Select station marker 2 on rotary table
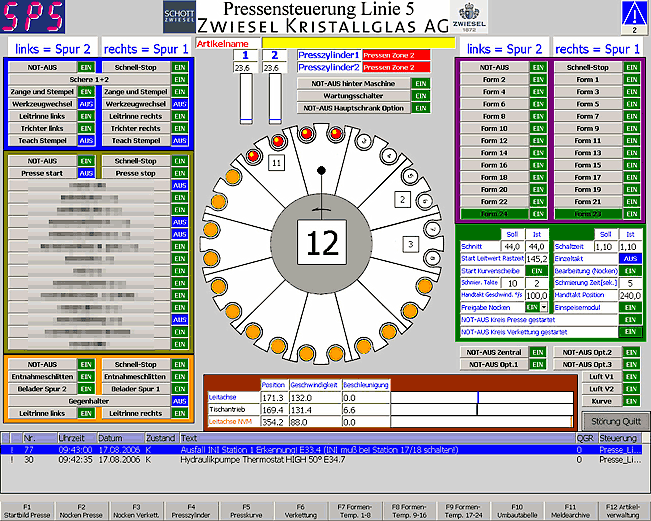The image size is (651, 521). pos(402,199)
